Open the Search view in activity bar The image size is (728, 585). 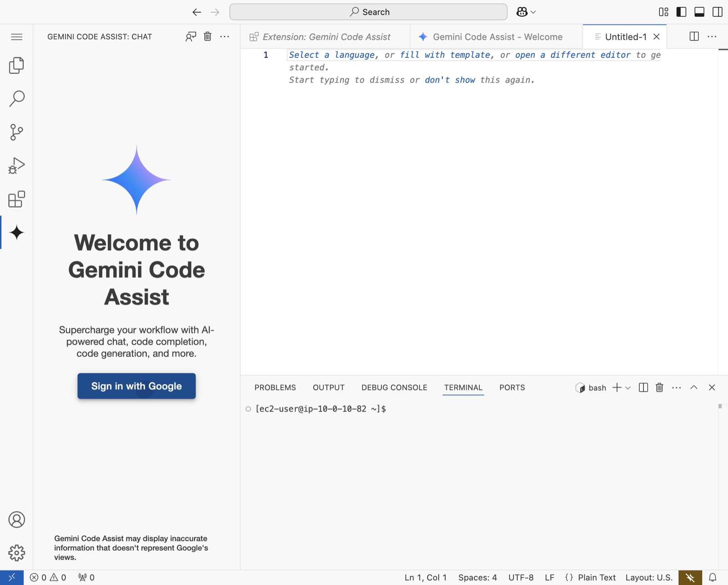16,98
